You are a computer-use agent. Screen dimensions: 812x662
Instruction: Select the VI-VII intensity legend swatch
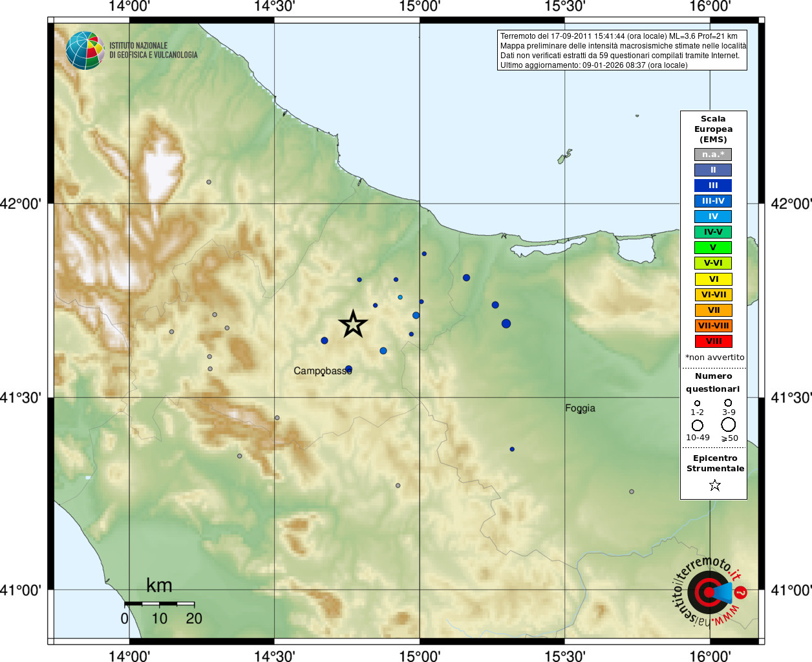713,295
